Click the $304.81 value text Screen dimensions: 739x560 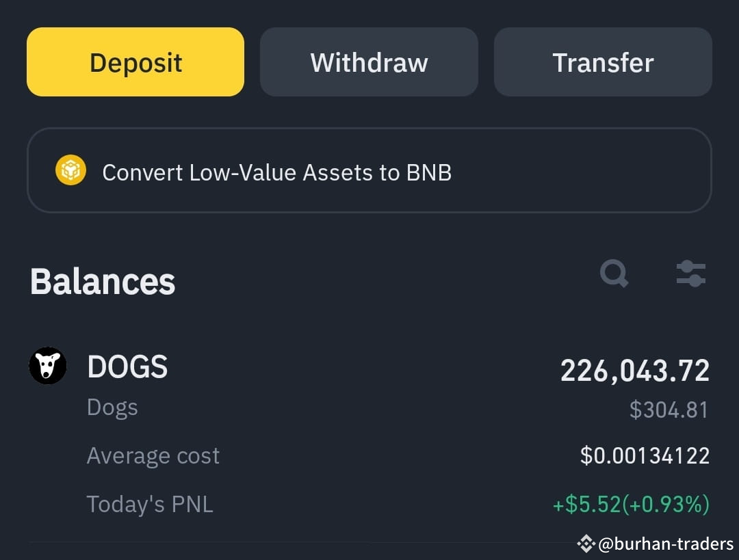click(669, 410)
